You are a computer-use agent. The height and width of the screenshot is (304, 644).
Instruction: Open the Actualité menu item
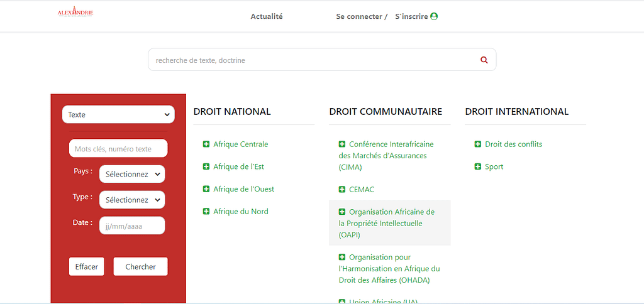267,16
